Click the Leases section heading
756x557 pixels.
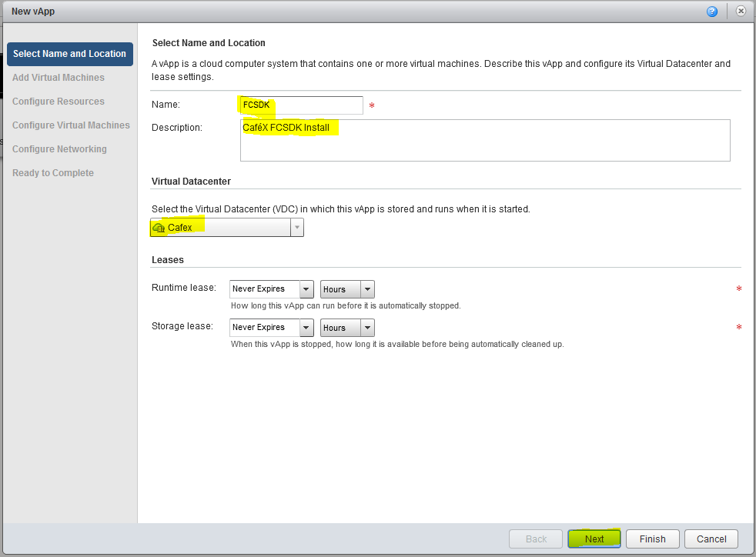click(x=167, y=260)
